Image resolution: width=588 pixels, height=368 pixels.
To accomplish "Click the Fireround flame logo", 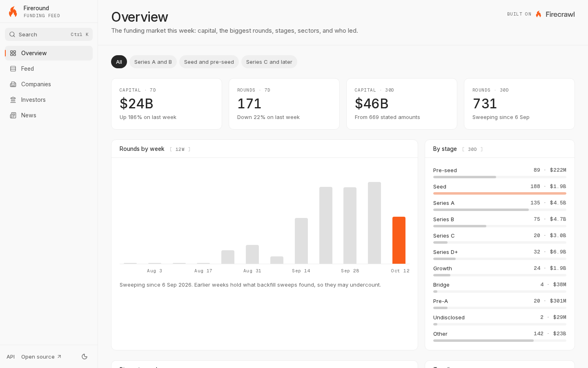I will [13, 11].
